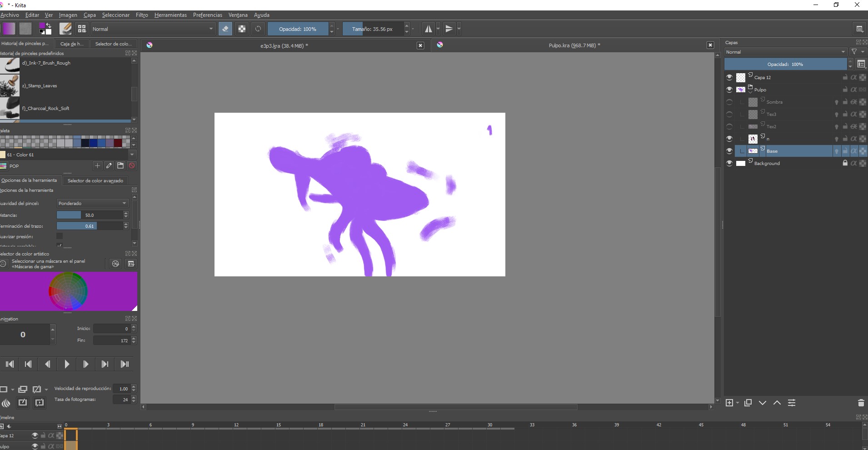Increase the Tasa de fotogramas stepper

(x=134, y=397)
